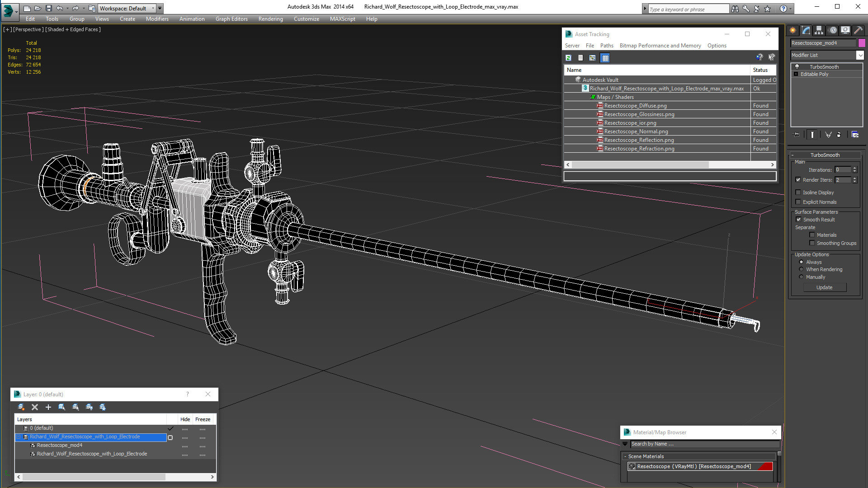Click Delete Layer X icon

click(x=35, y=407)
